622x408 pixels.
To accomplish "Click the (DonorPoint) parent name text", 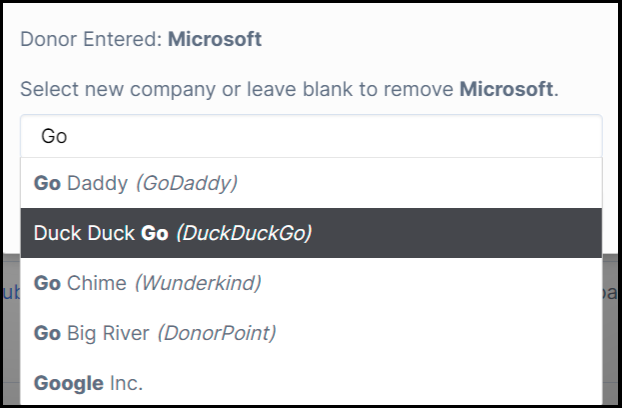I will [x=215, y=333].
